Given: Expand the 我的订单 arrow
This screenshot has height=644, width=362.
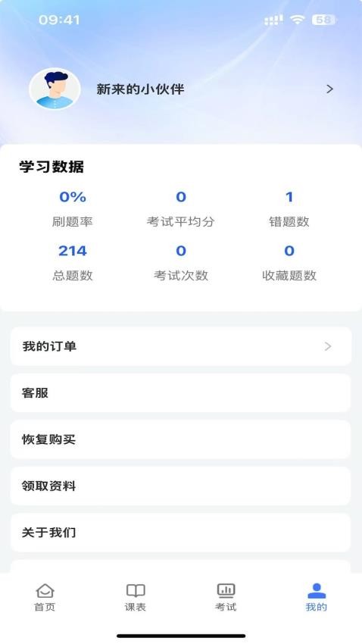Looking at the screenshot, I should pos(327,346).
